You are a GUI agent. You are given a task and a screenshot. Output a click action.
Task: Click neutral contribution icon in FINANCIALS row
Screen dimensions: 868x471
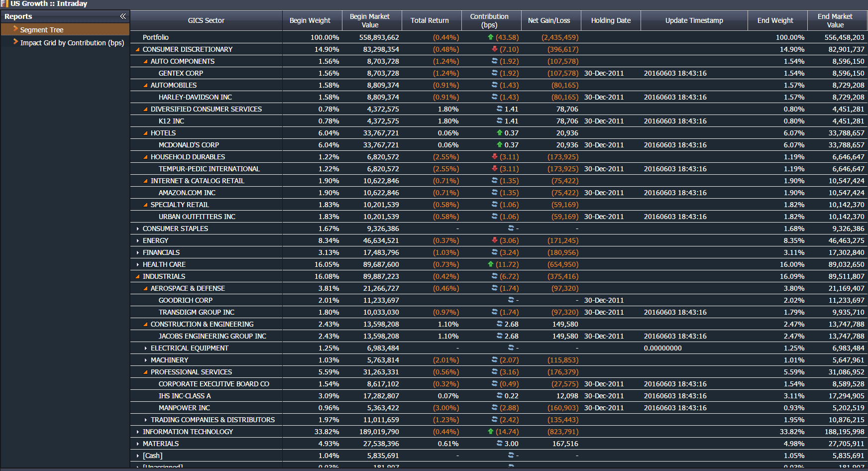[x=495, y=252]
